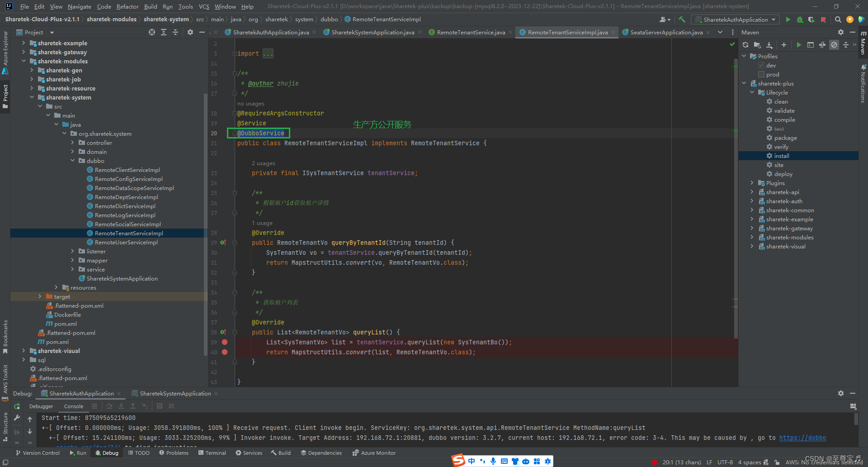Image resolution: width=868 pixels, height=467 pixels.
Task: Run SharetekAuthApplication with the green Run arrow
Action: pyautogui.click(x=788, y=19)
